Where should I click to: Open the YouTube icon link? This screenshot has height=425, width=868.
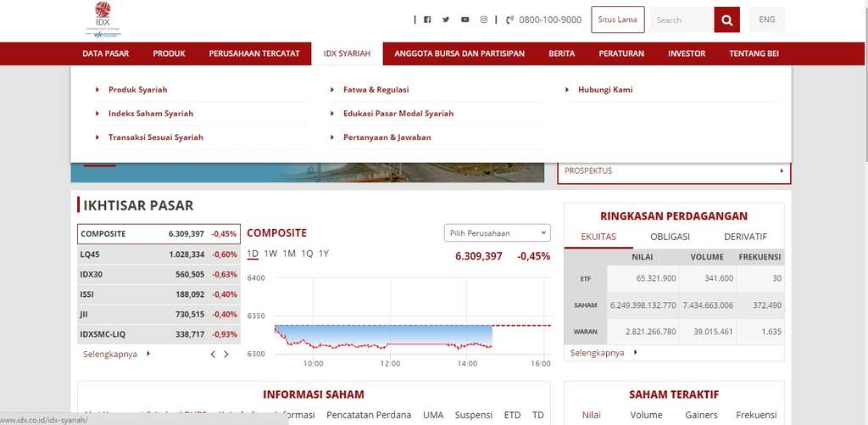465,20
